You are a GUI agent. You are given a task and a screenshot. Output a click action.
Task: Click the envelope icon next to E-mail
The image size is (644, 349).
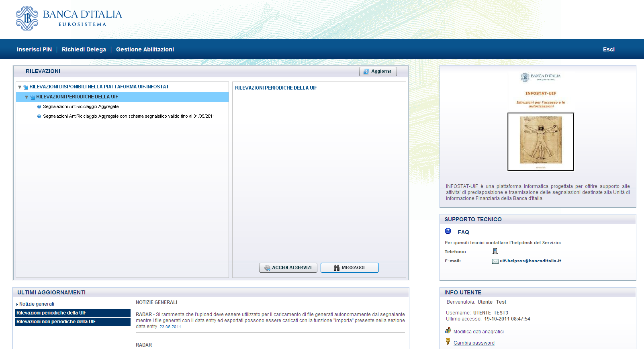click(x=495, y=261)
